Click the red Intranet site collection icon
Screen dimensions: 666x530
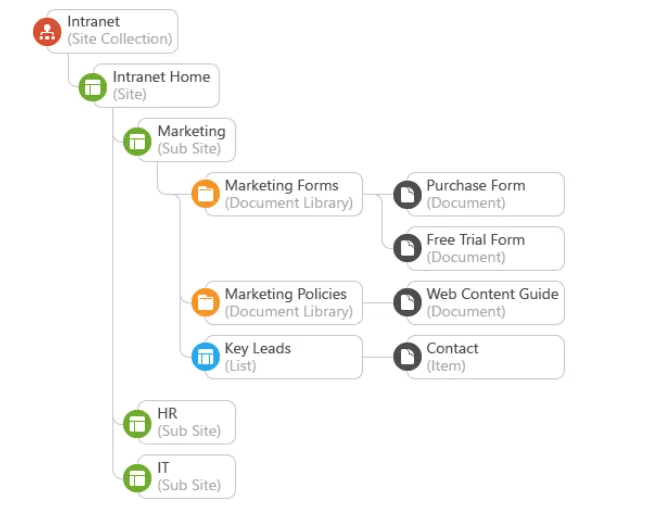tap(47, 31)
